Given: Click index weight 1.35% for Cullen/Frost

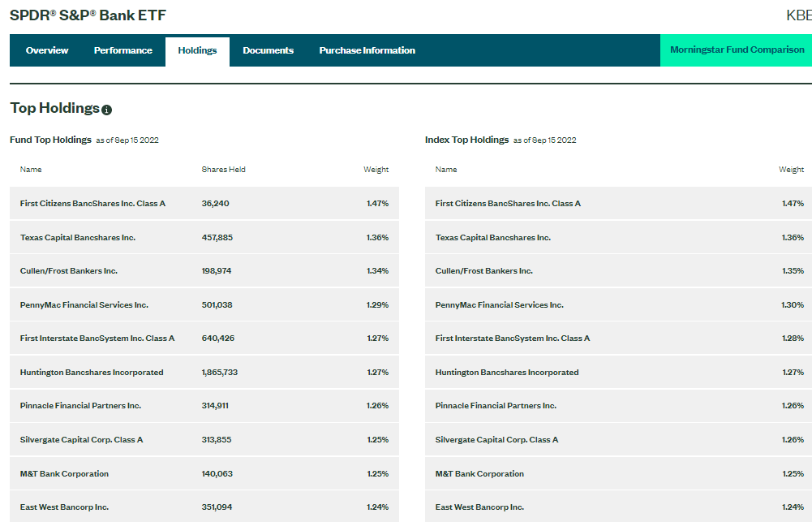Looking at the screenshot, I should 793,270.
